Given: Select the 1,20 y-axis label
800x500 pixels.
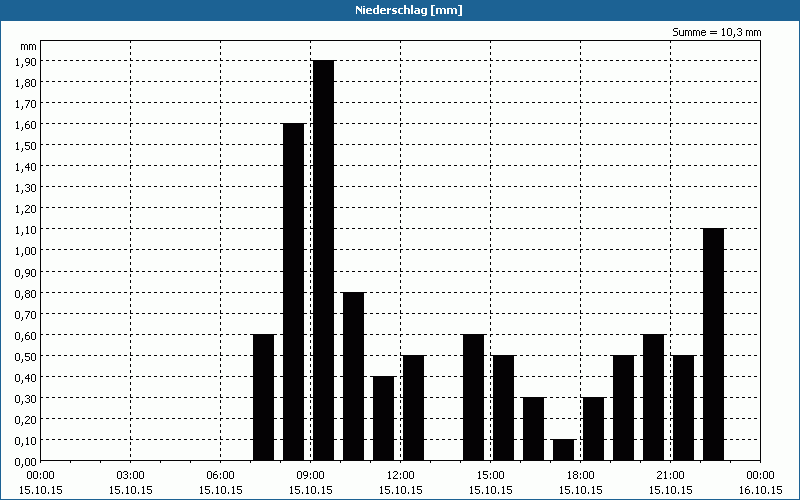Looking at the screenshot, I should [27, 208].
